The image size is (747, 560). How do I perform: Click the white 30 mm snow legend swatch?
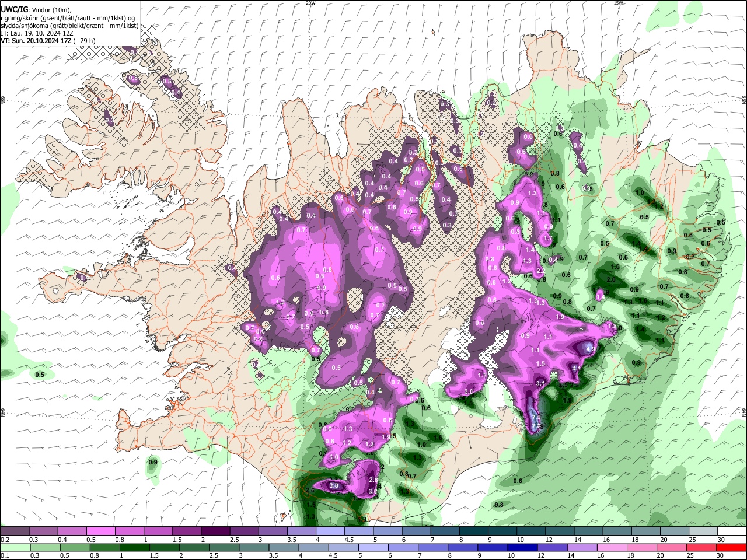732,531
